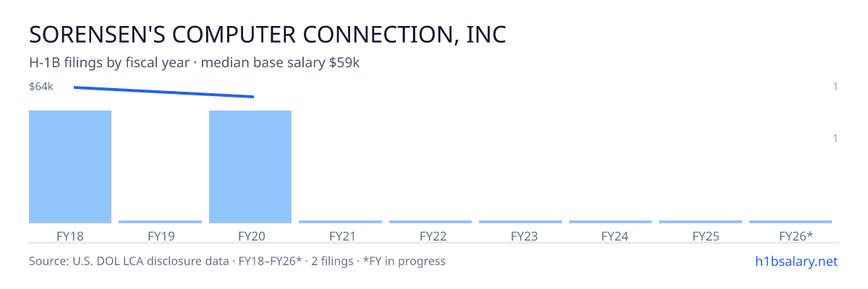Click the FY20 axis label

(x=250, y=236)
